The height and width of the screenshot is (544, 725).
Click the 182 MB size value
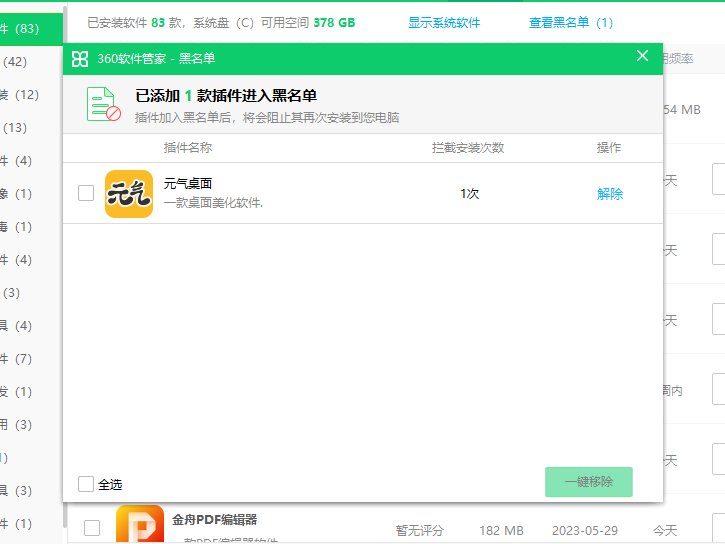501,531
